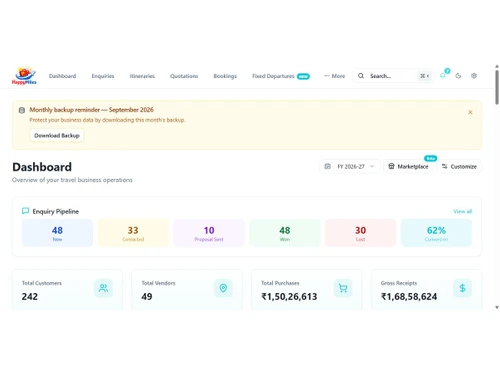Open the Bookings nav item

(225, 76)
